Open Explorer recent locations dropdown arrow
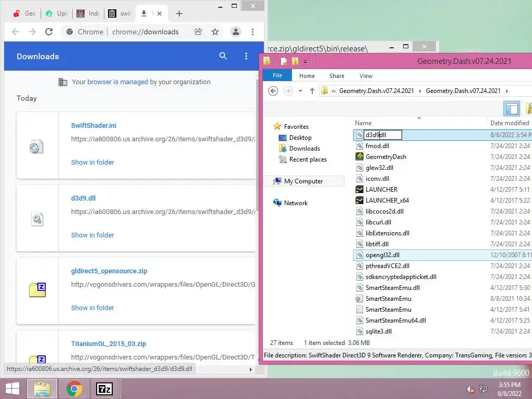This screenshot has width=532, height=399. pyautogui.click(x=300, y=91)
